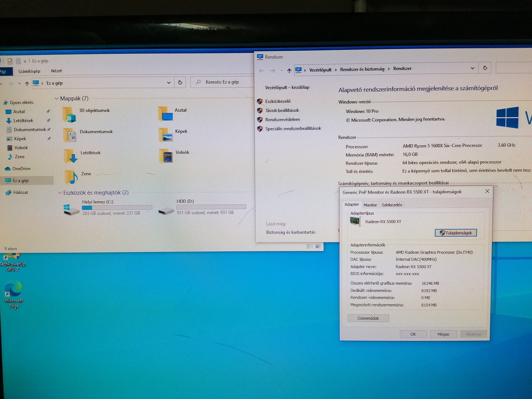Cancel dialog with Mégse button

(443, 334)
